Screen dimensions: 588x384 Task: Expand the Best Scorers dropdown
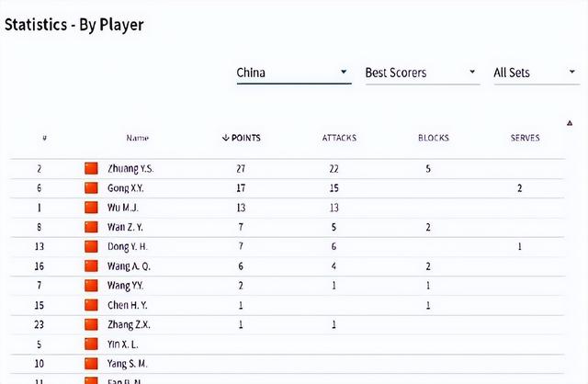(423, 73)
